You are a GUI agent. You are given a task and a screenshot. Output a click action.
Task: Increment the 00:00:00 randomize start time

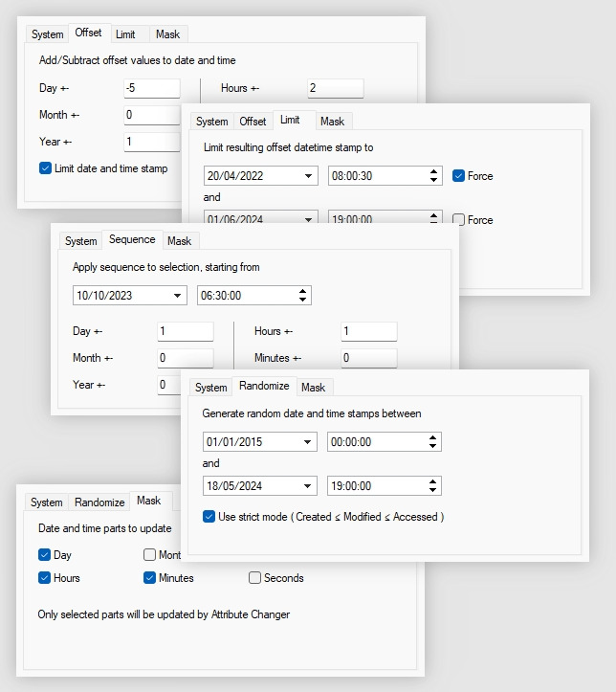click(x=433, y=438)
